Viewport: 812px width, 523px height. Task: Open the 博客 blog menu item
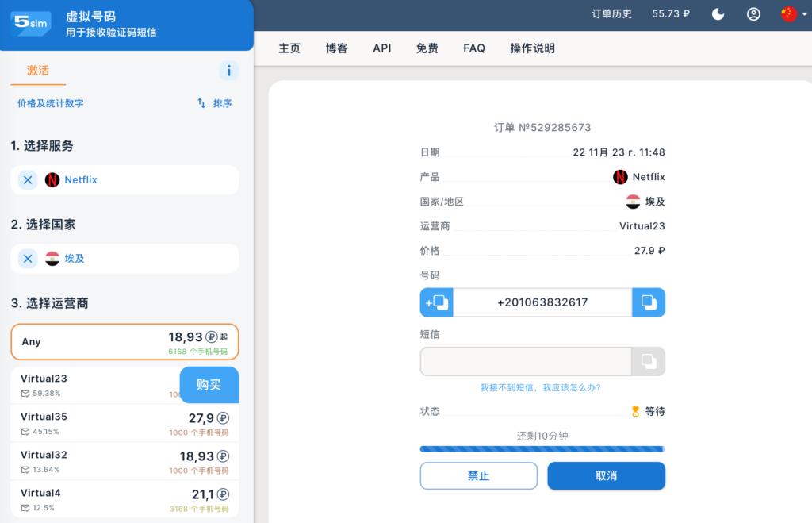(x=336, y=48)
